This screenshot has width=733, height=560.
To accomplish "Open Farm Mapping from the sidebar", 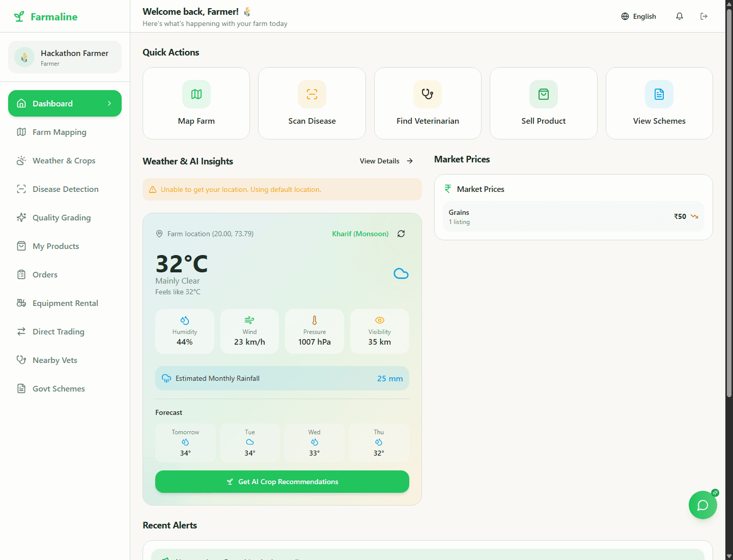I will [65, 132].
